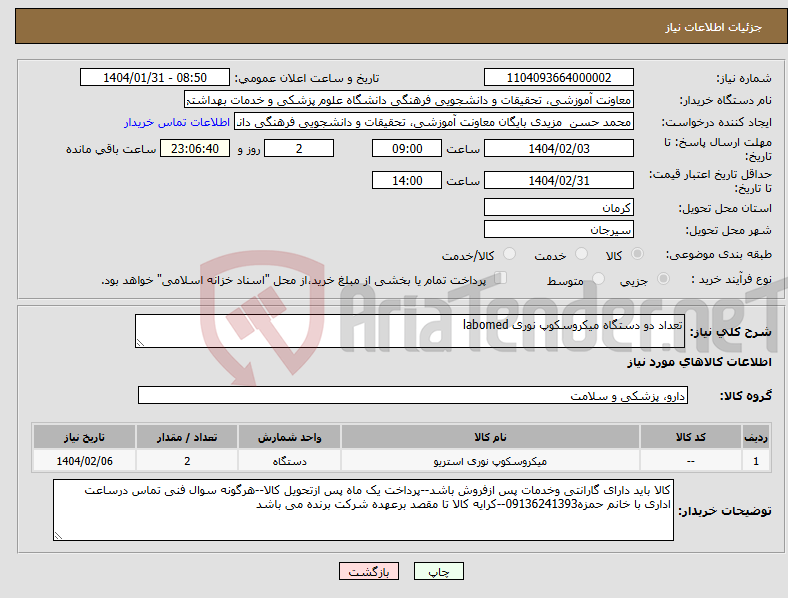
Task: Click the ردیف column header
Action: 756,437
